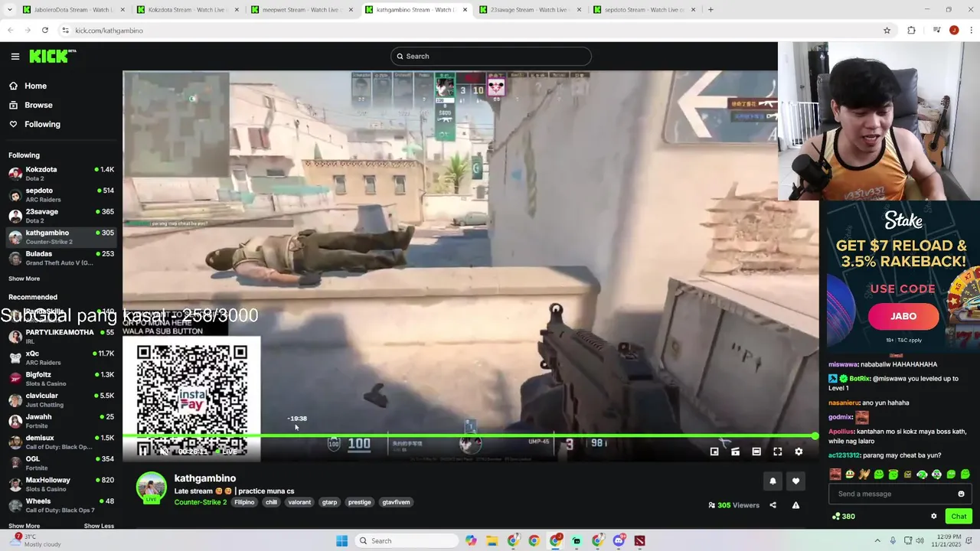Open Kokzdota channel from Following
The height and width of the screenshot is (551, 980).
61,174
